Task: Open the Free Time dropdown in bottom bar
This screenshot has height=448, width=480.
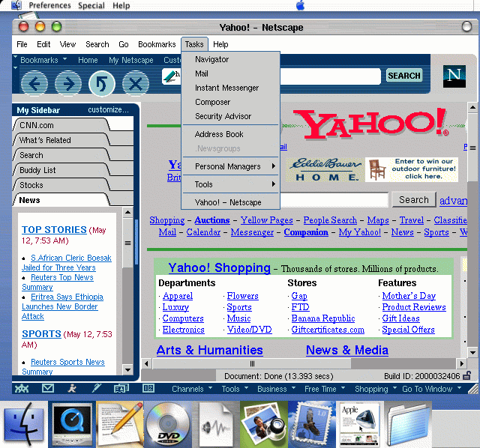Action: pos(325,389)
